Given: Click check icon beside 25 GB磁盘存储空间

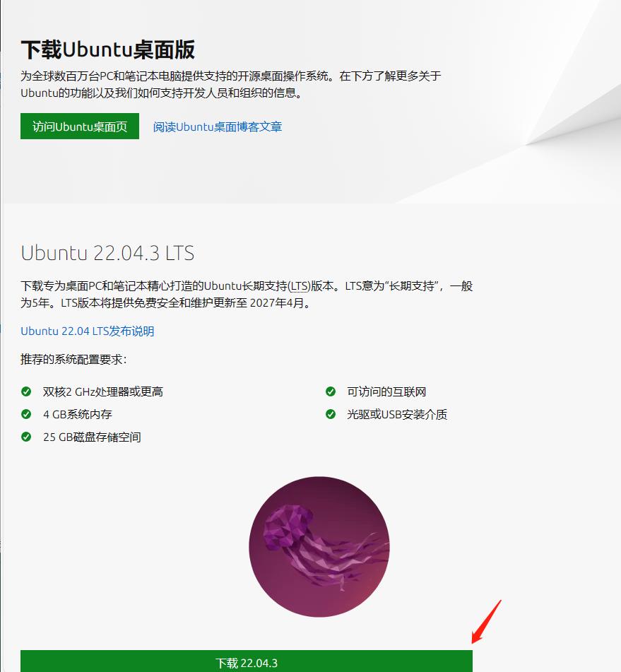Looking at the screenshot, I should coord(26,437).
